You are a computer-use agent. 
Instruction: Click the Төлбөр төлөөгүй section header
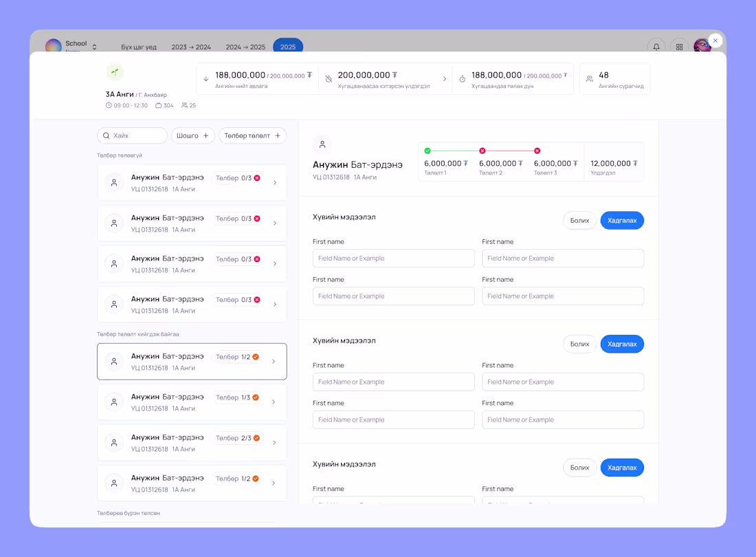[x=119, y=155]
